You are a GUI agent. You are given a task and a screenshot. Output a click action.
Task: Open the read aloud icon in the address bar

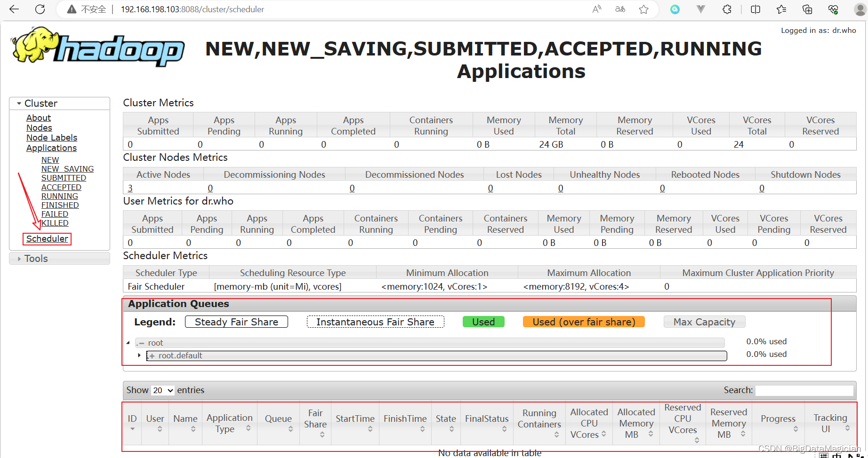(x=597, y=9)
